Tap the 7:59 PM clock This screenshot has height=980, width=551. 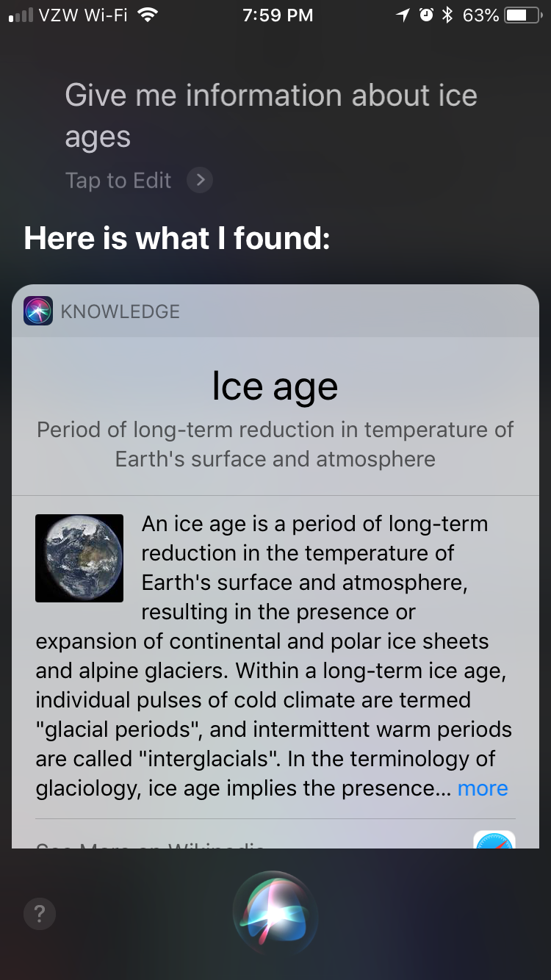click(x=277, y=15)
